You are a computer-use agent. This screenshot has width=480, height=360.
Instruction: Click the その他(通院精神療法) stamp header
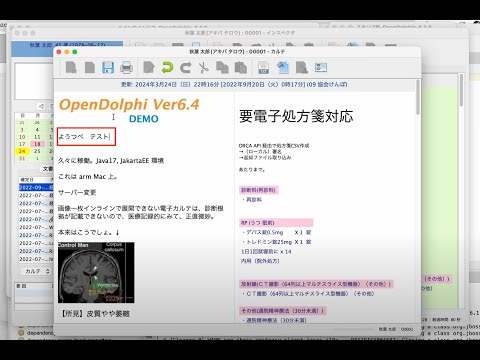pos(283,311)
